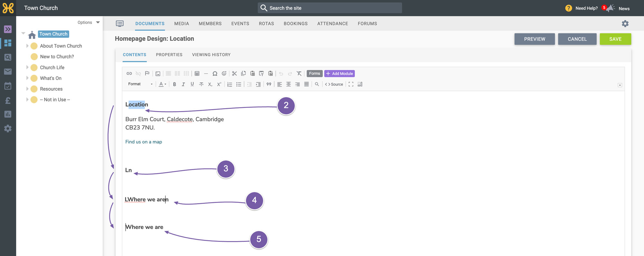Insert a table using the table icon
Viewport: 644px width, 256px height.
coord(197,74)
